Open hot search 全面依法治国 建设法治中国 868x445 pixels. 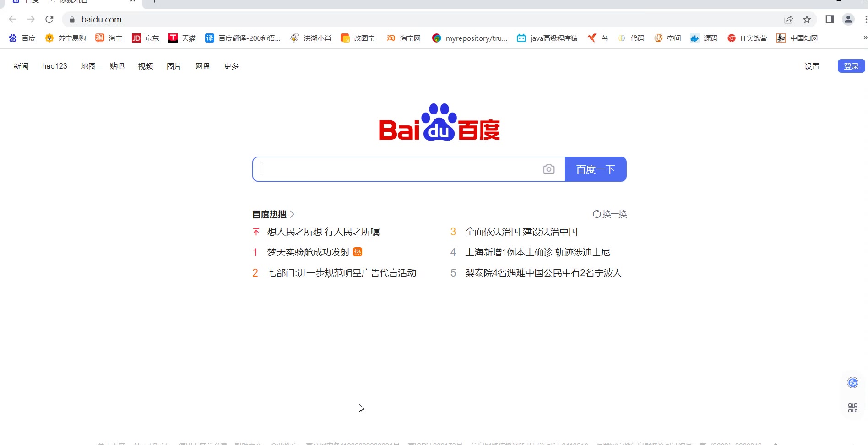pyautogui.click(x=521, y=232)
